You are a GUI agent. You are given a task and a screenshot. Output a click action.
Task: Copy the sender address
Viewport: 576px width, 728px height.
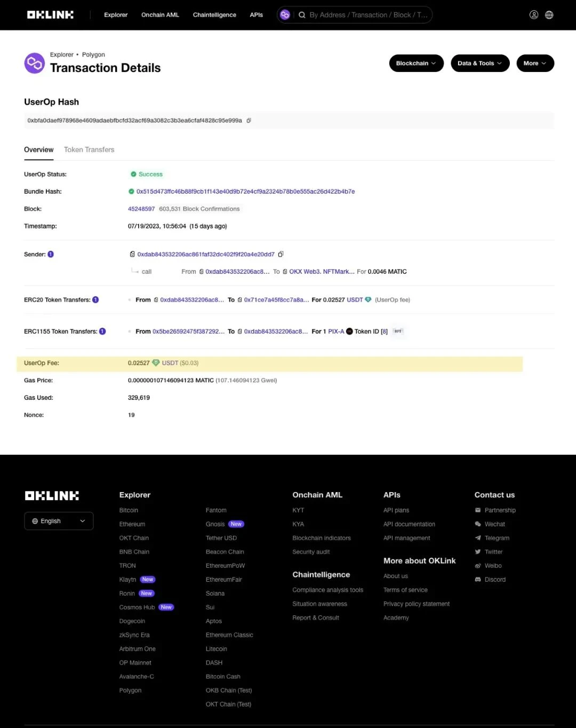281,254
